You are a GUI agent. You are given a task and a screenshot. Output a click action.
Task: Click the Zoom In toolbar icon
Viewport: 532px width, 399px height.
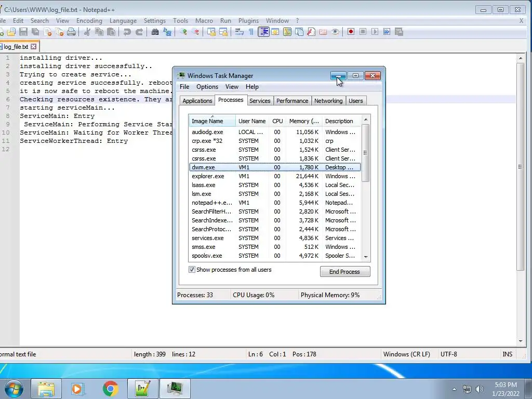pyautogui.click(x=183, y=32)
